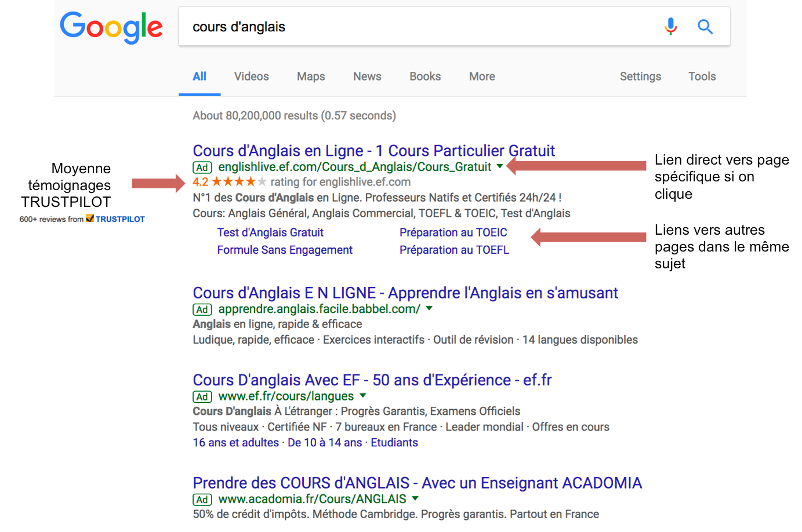The width and height of the screenshot is (802, 532).
Task: Switch to the News tab
Action: pos(367,76)
